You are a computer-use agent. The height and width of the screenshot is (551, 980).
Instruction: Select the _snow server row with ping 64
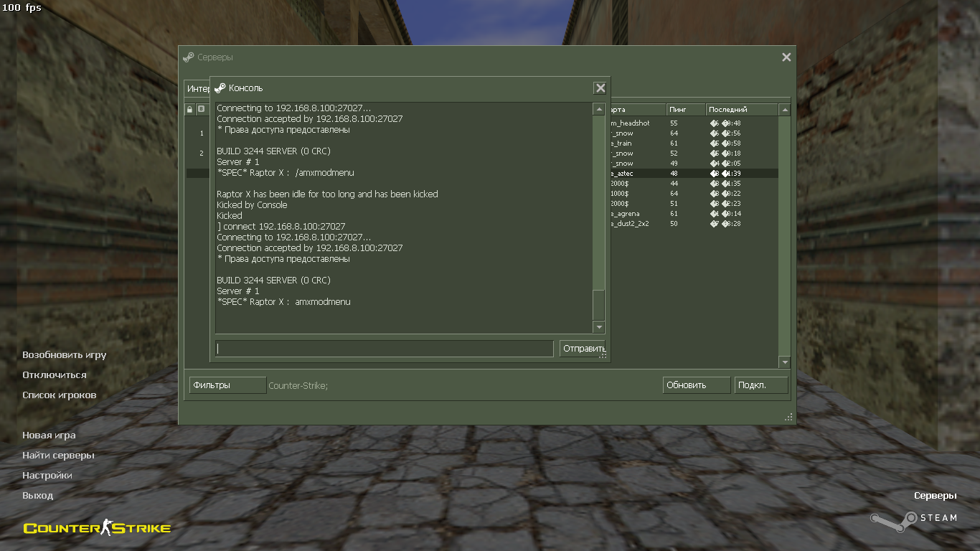point(694,133)
